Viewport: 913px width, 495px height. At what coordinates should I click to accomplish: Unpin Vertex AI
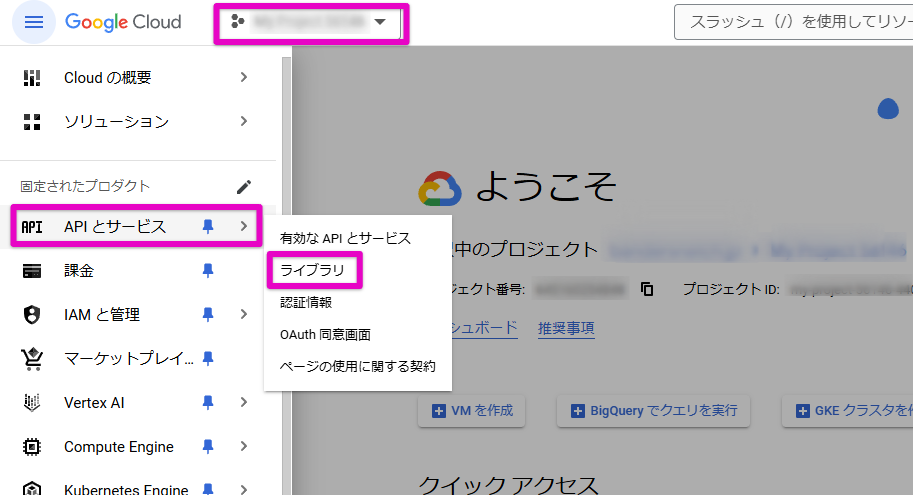coord(208,402)
